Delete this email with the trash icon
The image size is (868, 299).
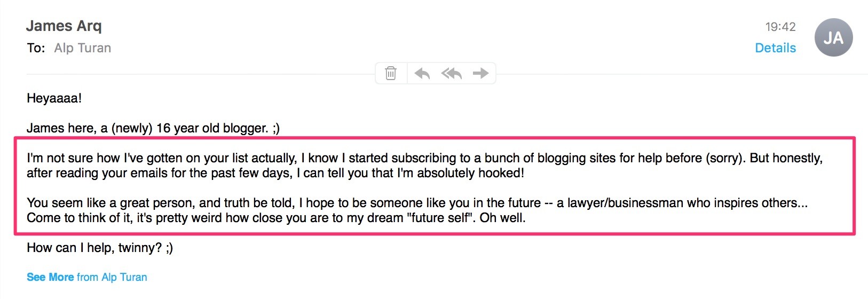[391, 73]
